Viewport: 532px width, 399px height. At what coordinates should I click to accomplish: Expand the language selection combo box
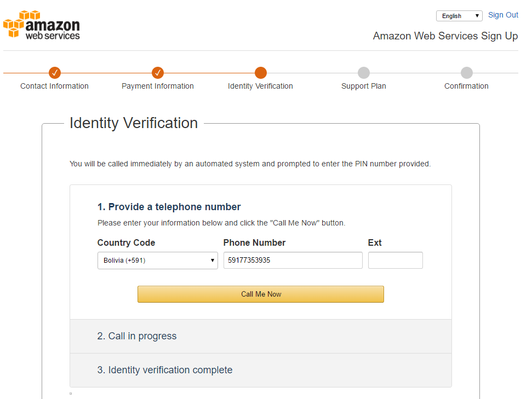point(459,15)
